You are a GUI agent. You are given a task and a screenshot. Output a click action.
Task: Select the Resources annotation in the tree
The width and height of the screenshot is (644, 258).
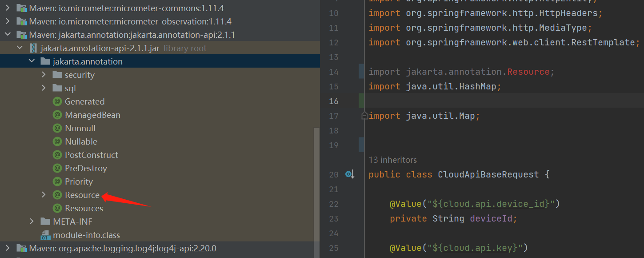(84, 208)
